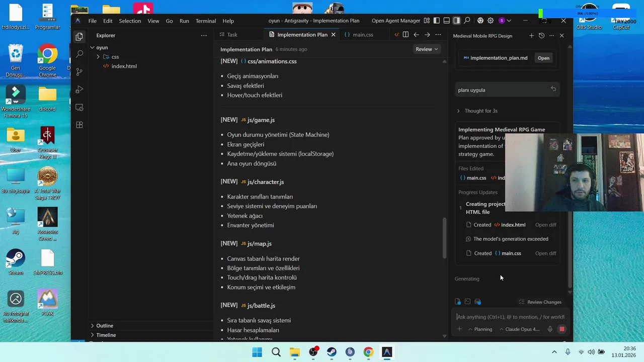Viewport: 644px width, 362px height.
Task: Open the Selection menu
Action: tap(130, 21)
